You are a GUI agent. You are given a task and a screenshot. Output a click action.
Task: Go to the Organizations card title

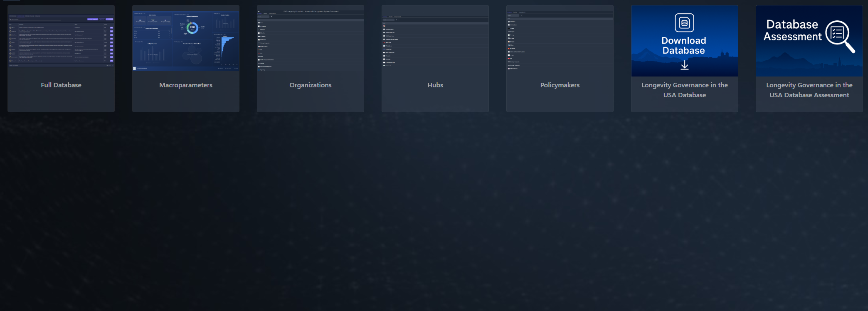click(311, 85)
